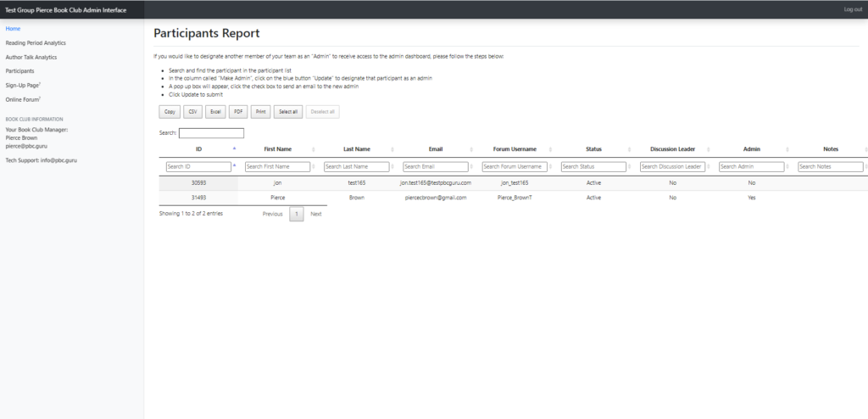Log out from the top bar
The height and width of the screenshot is (419, 868).
[852, 9]
